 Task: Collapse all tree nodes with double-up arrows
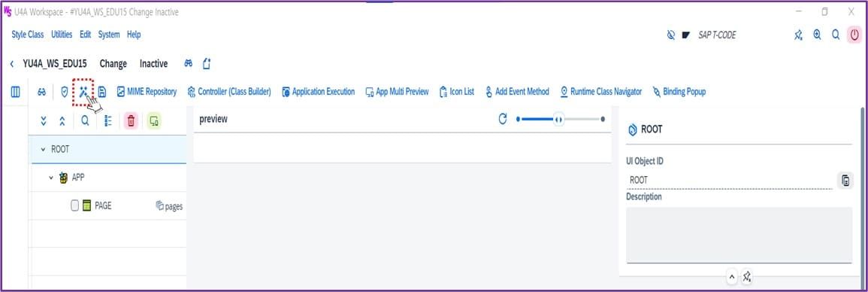pyautogui.click(x=62, y=121)
